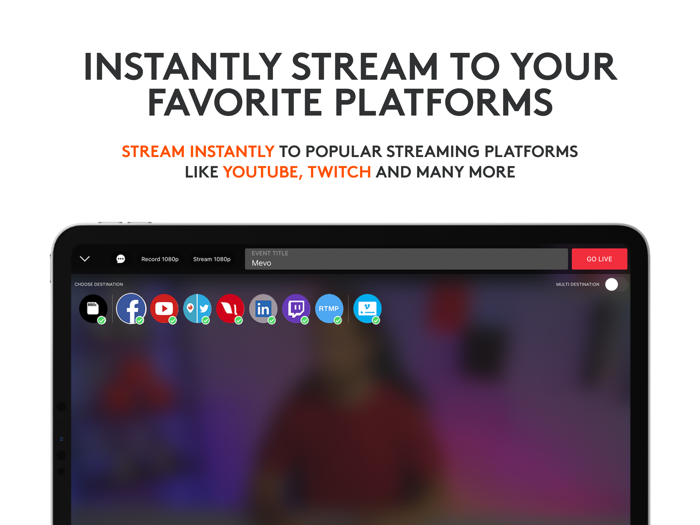The width and height of the screenshot is (700, 525).
Task: Choose Facebook as streaming destination
Action: pyautogui.click(x=131, y=308)
